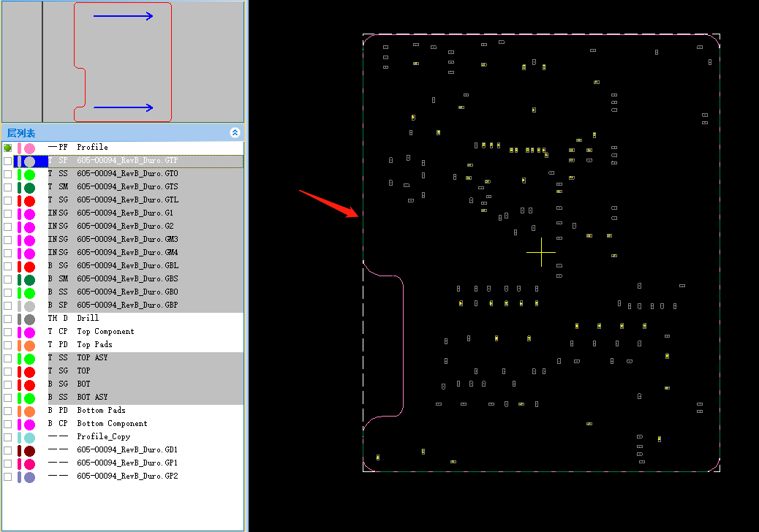Viewport: 759px width, 532px height.
Task: Click the cyan circle icon of Profile_Copy
Action: point(29,438)
